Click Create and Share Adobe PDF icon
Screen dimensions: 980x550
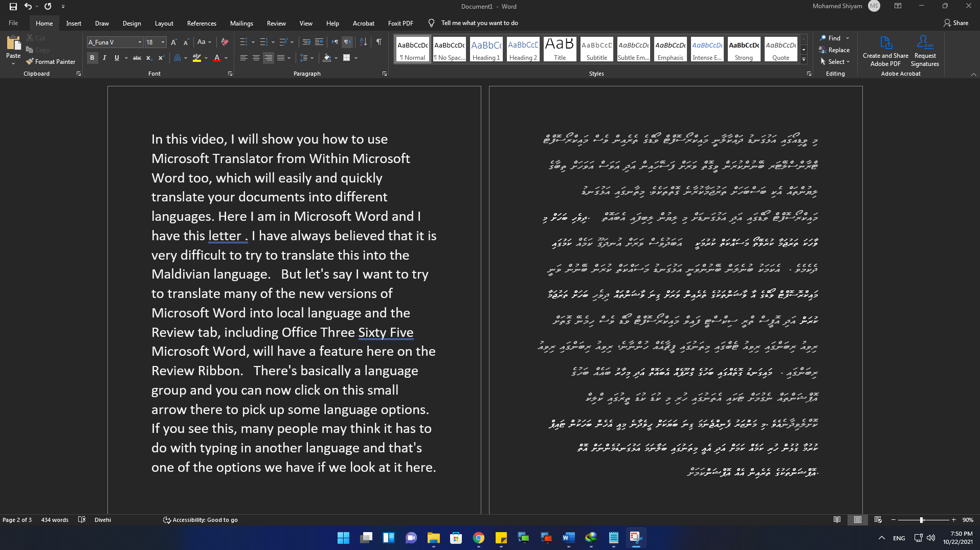885,51
